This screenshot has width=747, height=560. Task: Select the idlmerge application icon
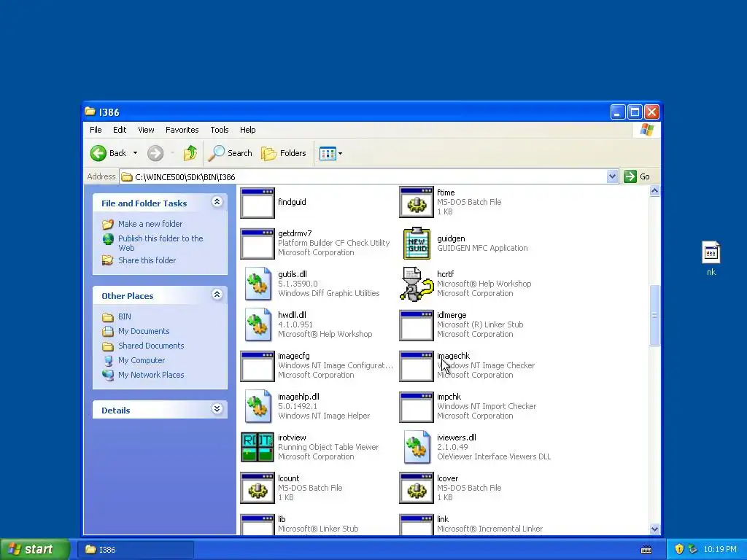point(417,325)
